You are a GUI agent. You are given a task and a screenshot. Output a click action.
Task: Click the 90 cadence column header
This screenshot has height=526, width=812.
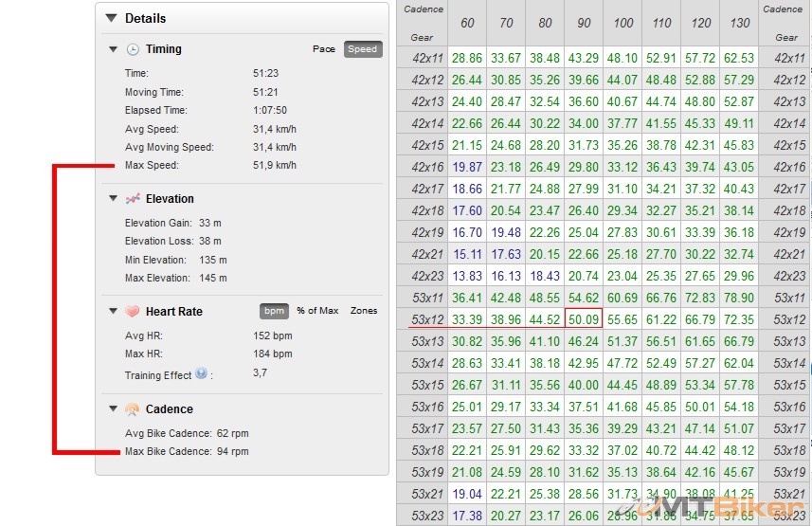(583, 23)
